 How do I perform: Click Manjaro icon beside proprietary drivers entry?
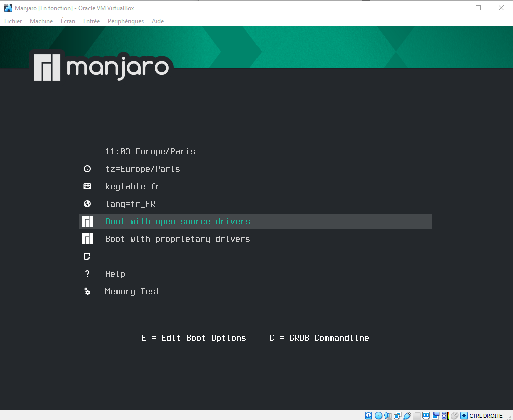click(87, 239)
